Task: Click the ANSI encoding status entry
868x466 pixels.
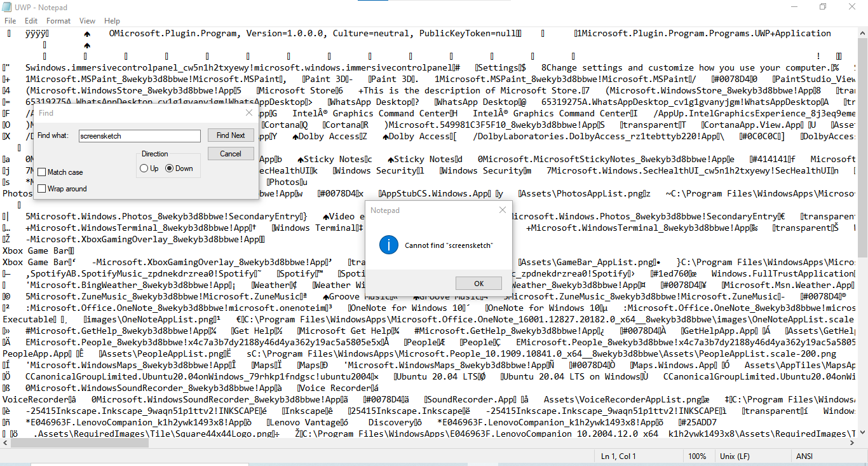Action: pos(804,456)
